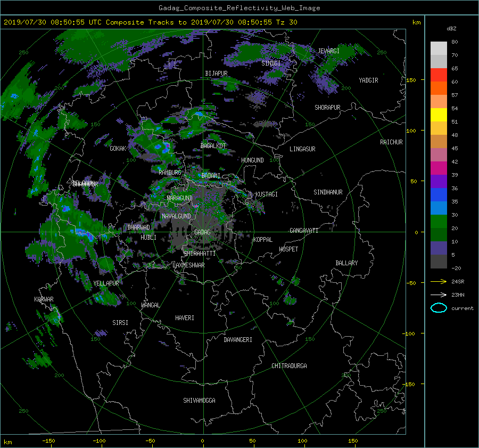This screenshot has width=479, height=448.
Task: Click the HAVERI city label
Action: point(185,318)
